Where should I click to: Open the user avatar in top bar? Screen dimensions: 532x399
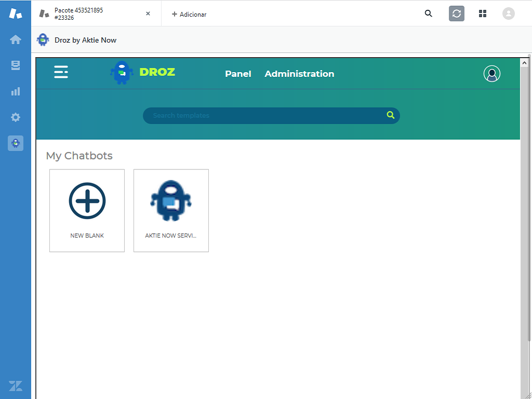click(x=508, y=14)
